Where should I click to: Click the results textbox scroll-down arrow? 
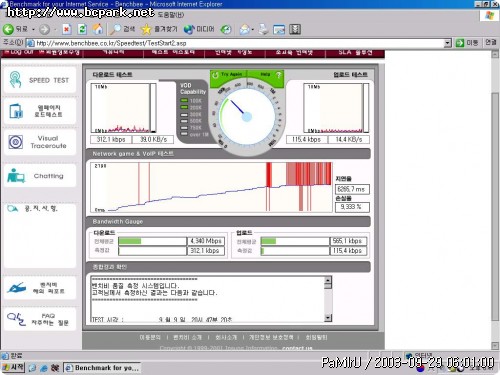click(x=328, y=318)
